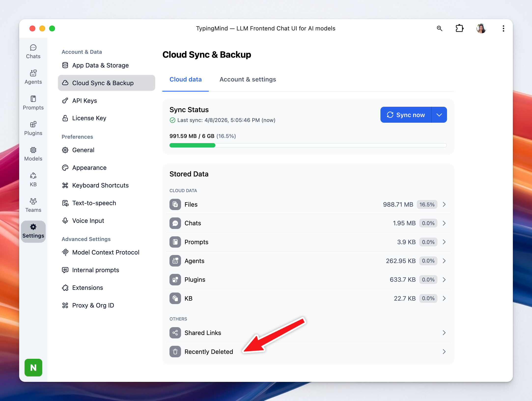532x401 pixels.
Task: Click the storage usage progress bar
Action: point(308,145)
